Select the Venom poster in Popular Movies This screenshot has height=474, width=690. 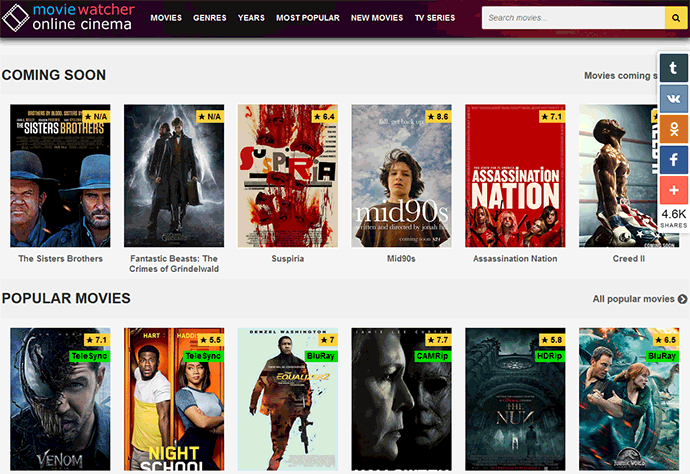[x=60, y=400]
